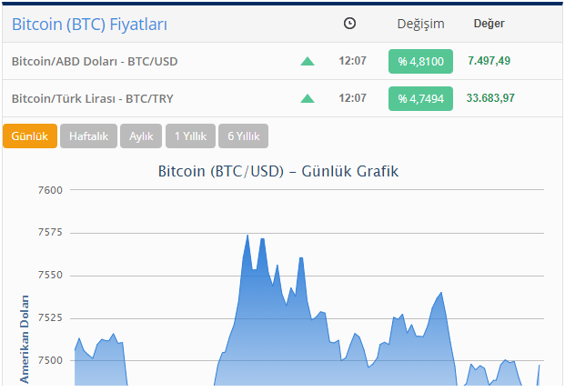575x392 pixels.
Task: Click the Değer column header
Action: pos(489,24)
